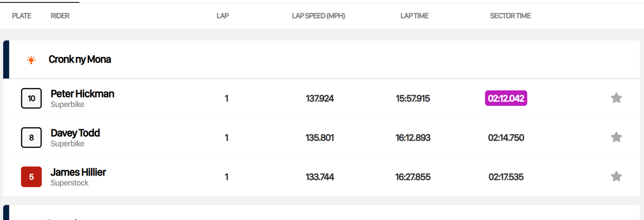
Task: Star James Hillier as a favorite
Action: (616, 177)
